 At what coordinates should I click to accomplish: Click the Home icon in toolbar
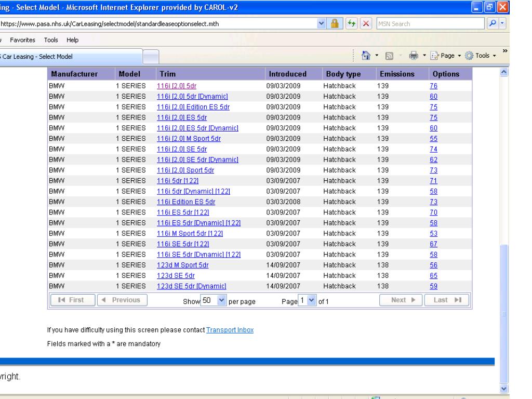[x=366, y=55]
